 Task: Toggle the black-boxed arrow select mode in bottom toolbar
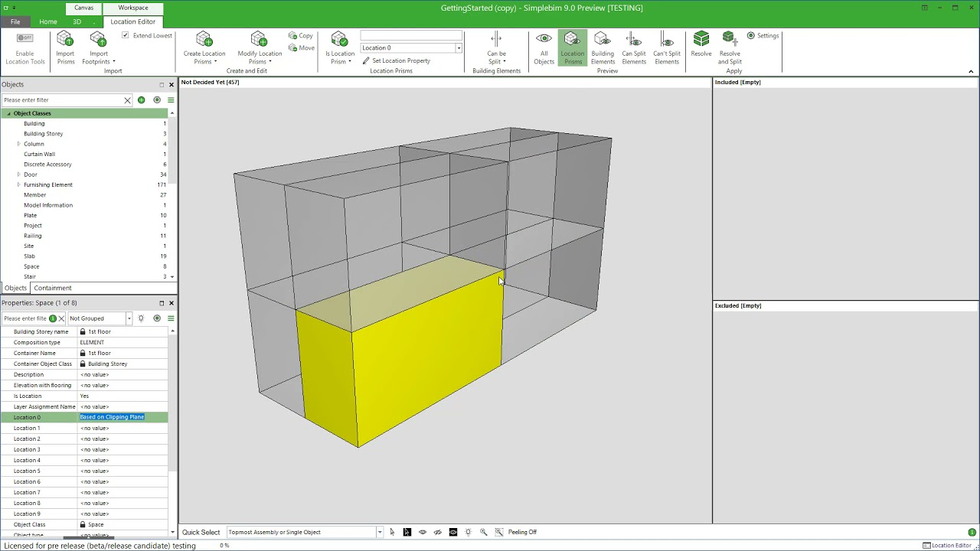(x=407, y=532)
